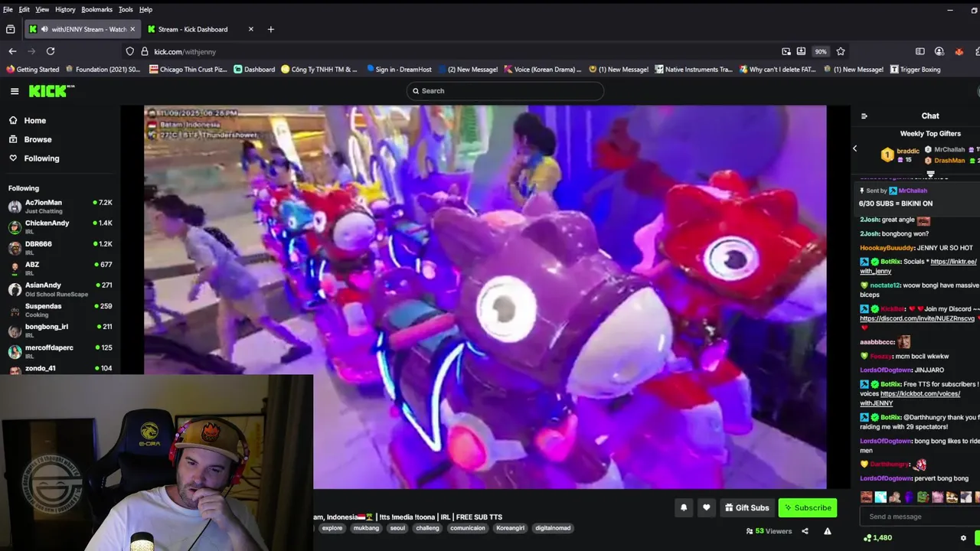Open the File menu
This screenshot has height=551, width=980.
point(8,9)
